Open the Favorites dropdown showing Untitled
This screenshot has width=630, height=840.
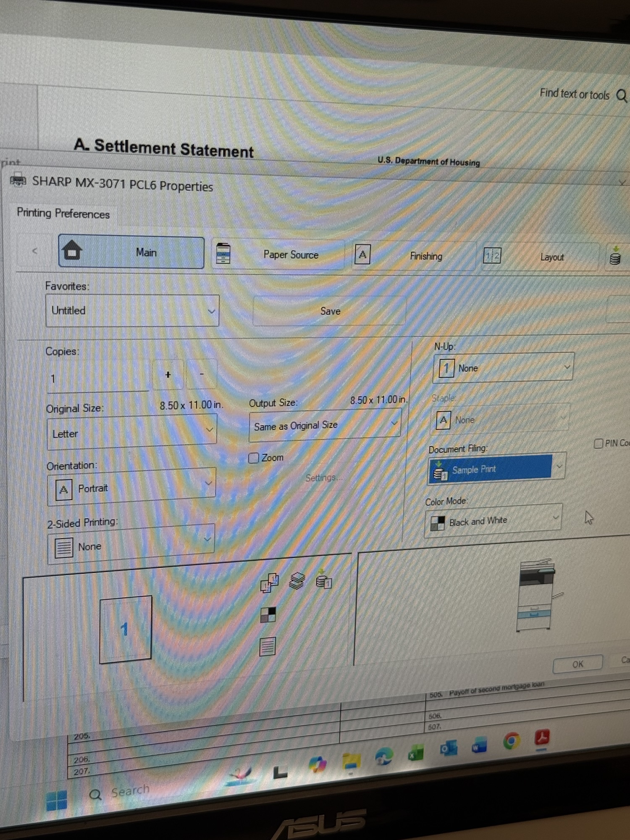132,311
